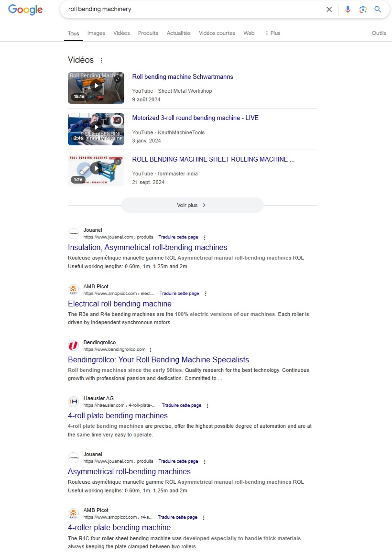392x555 pixels.
Task: Click the Haeusler AG favicon
Action: tap(73, 402)
